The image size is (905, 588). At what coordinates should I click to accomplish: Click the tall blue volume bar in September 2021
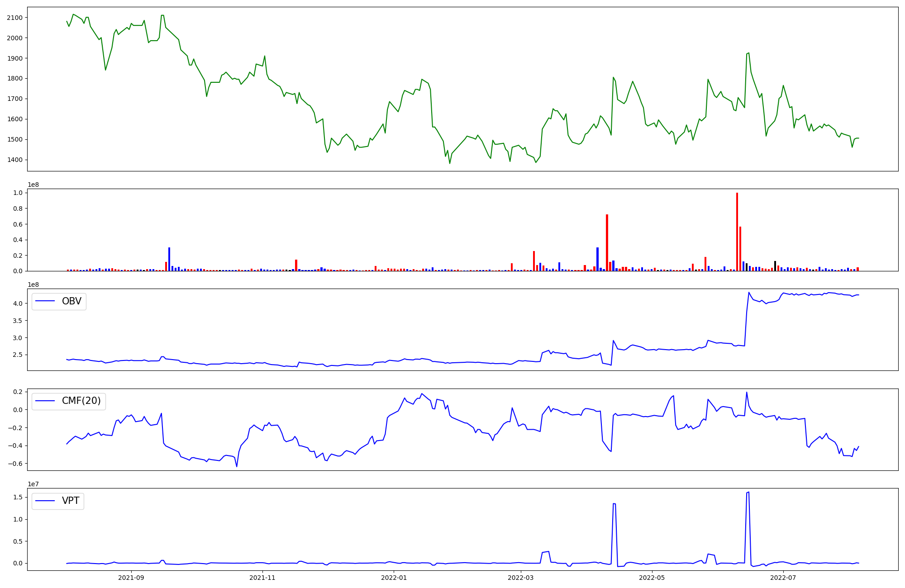tap(169, 259)
